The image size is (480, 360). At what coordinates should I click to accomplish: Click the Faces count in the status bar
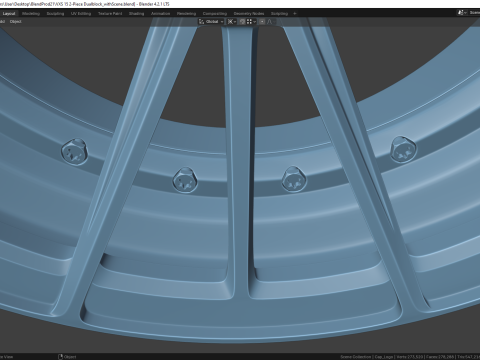441,357
